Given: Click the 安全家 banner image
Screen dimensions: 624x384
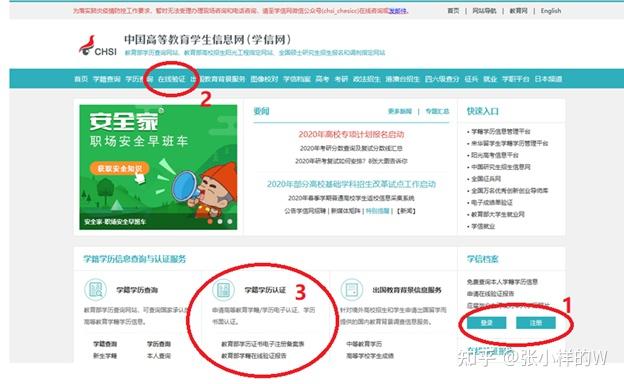Looking at the screenshot, I should click(x=158, y=167).
